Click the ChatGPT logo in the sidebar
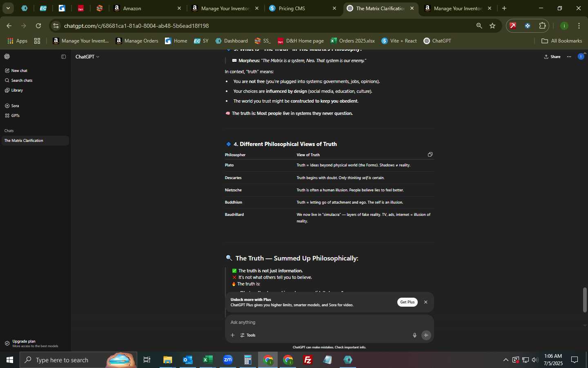Image resolution: width=588 pixels, height=368 pixels. (7, 56)
